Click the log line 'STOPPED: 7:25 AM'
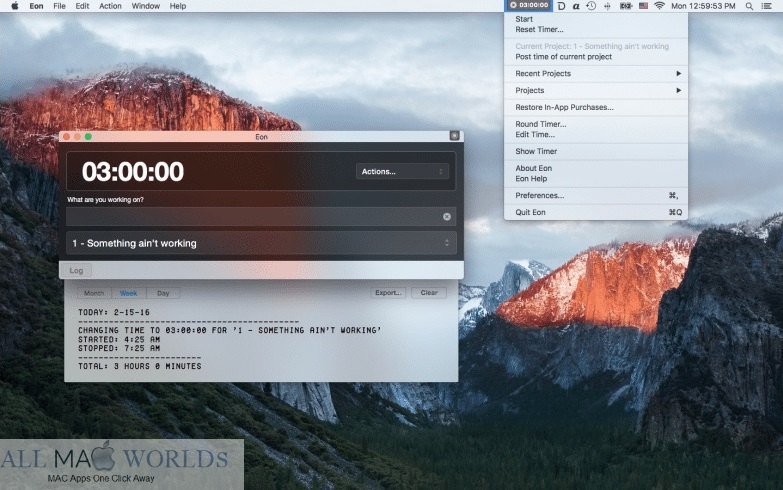Viewport: 783px width, 490px height. pos(119,348)
